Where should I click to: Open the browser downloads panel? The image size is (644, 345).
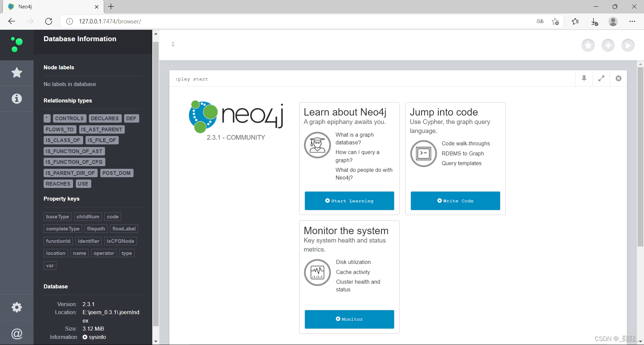(x=594, y=21)
